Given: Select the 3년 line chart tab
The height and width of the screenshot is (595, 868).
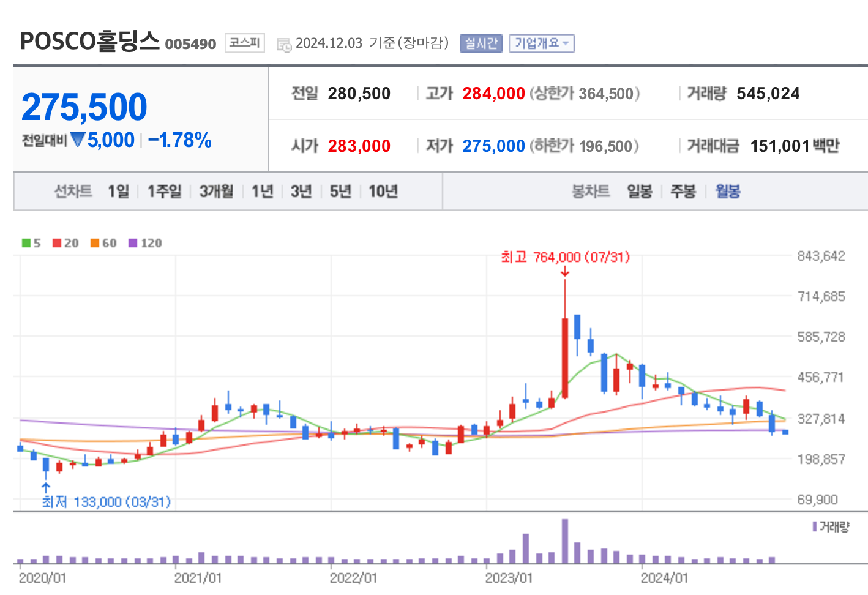Looking at the screenshot, I should point(301,192).
